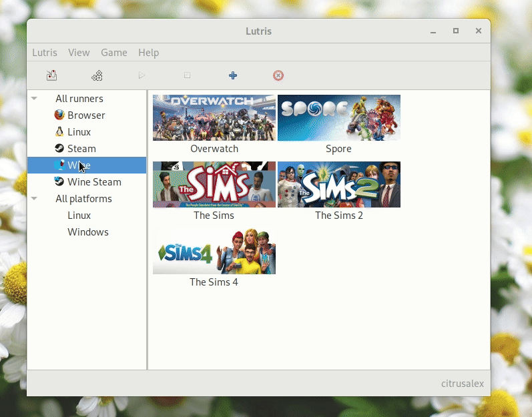
Task: Click the stop game toolbar button
Action: [188, 75]
